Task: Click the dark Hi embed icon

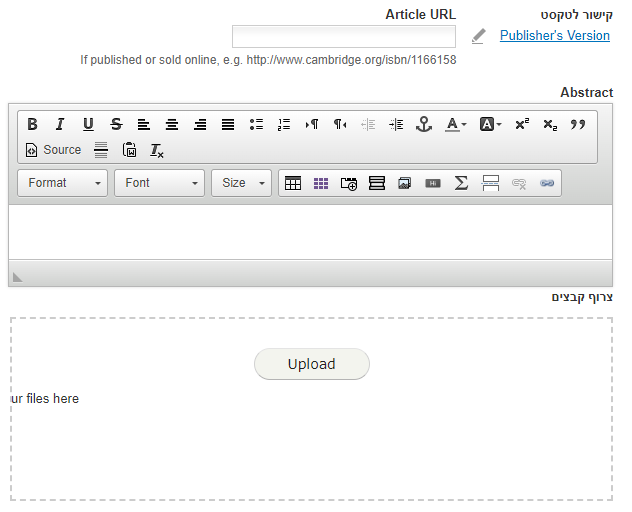Action: click(x=433, y=183)
